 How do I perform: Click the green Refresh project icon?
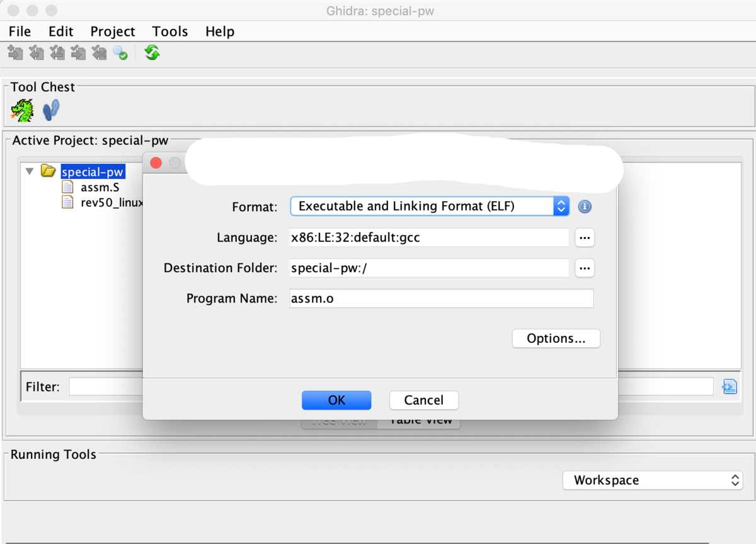tap(152, 52)
